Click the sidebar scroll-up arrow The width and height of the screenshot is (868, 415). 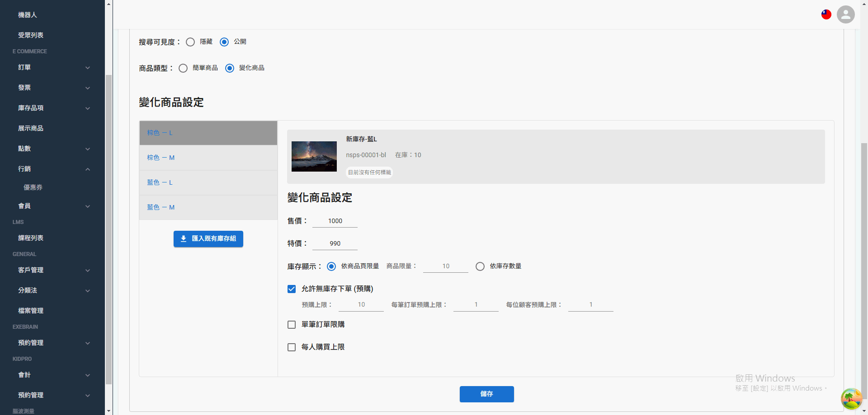[108, 4]
